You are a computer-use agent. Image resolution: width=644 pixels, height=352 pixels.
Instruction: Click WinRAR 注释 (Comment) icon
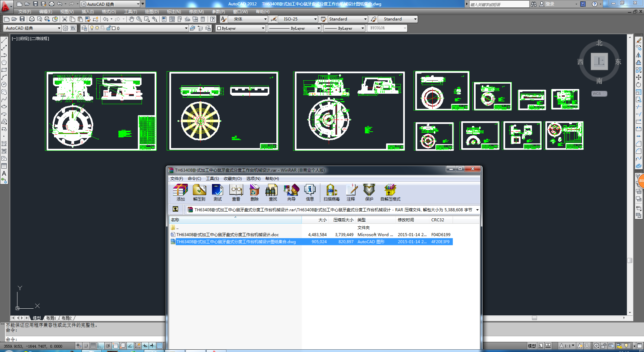coord(351,192)
